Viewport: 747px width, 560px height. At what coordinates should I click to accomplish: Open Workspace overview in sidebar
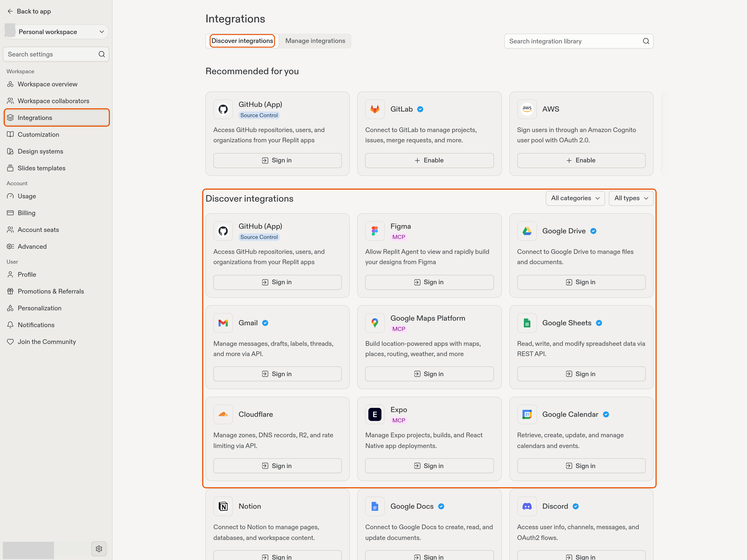[56, 84]
